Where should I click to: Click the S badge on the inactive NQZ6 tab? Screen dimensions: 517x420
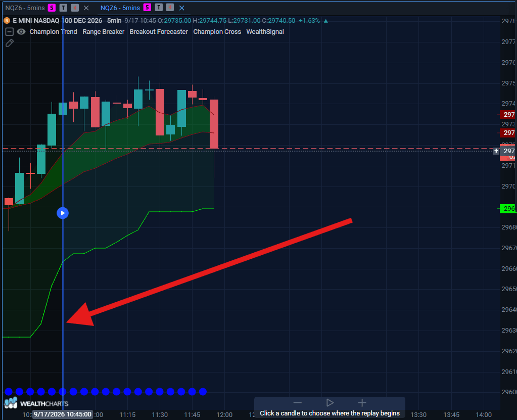coord(52,8)
